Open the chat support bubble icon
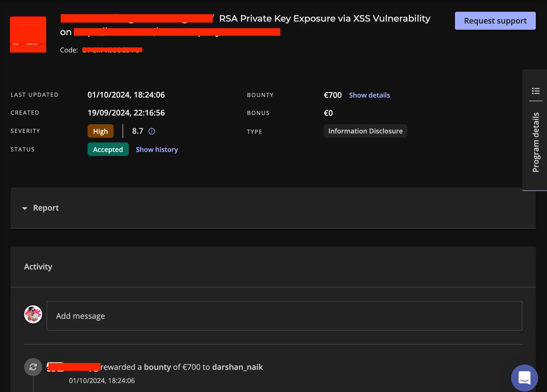 [524, 378]
